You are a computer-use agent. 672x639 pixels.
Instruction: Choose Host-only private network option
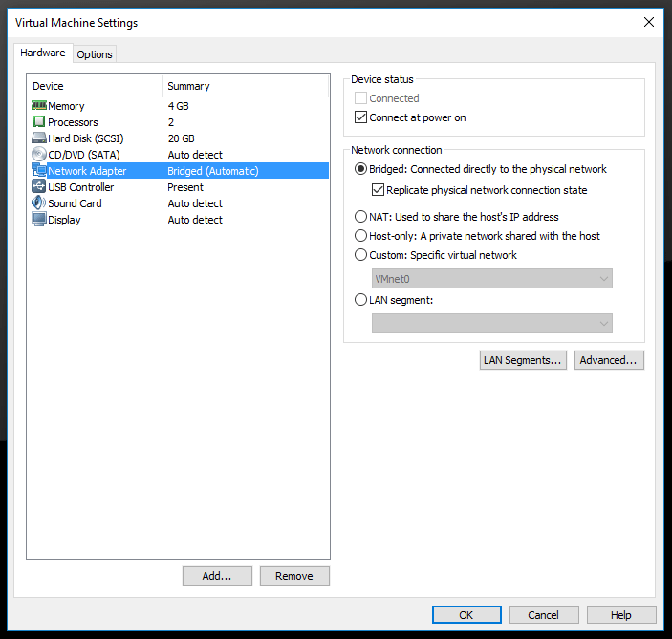tap(360, 236)
